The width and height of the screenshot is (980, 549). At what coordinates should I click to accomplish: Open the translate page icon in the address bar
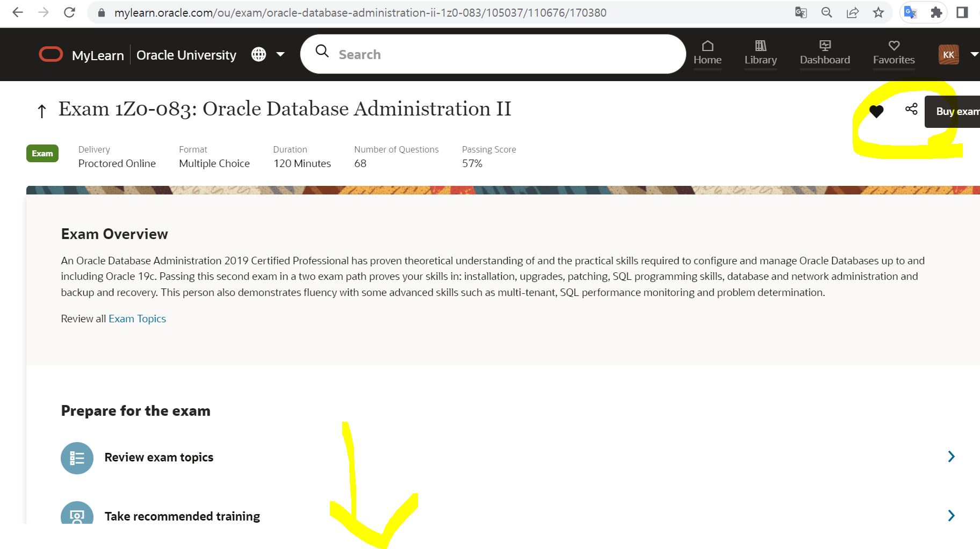click(x=801, y=12)
